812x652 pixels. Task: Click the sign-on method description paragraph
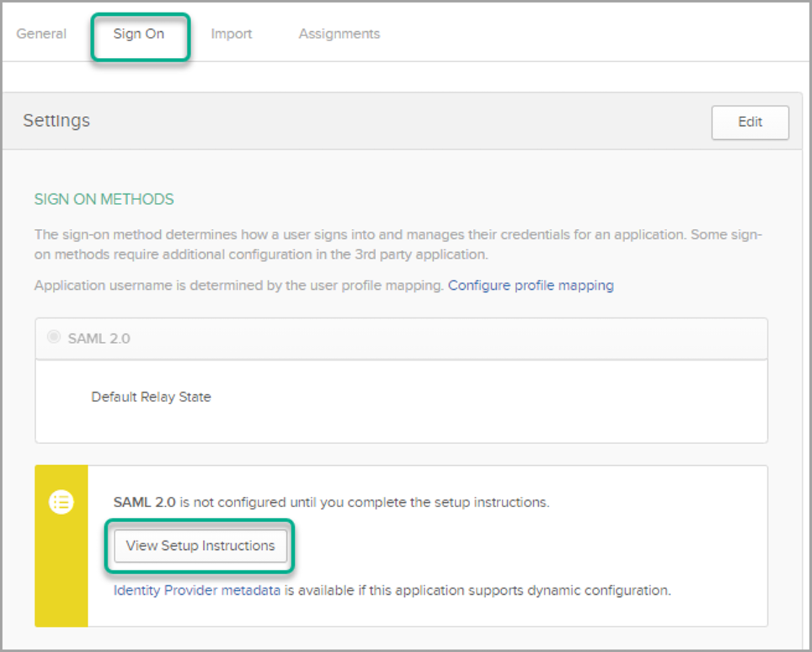[x=398, y=245]
